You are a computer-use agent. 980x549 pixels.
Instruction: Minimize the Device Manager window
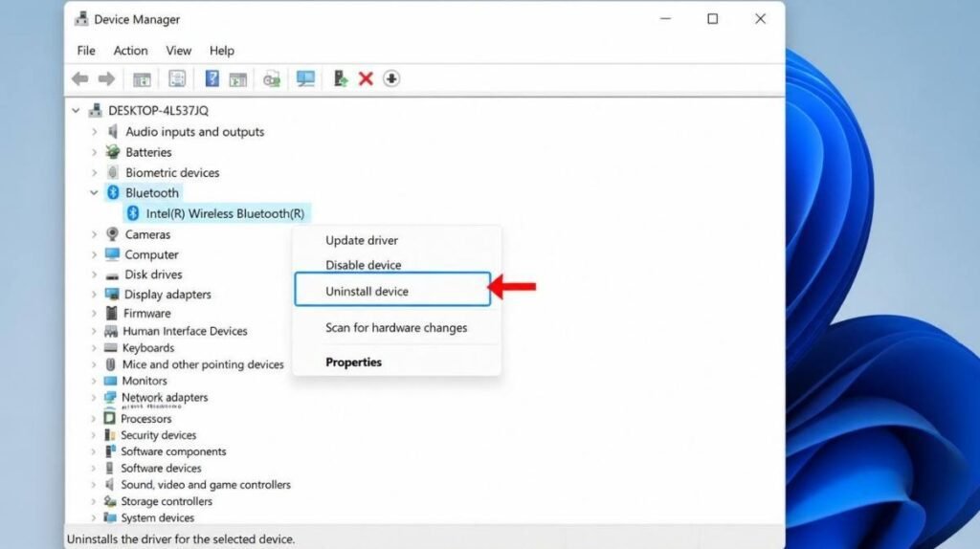[665, 19]
